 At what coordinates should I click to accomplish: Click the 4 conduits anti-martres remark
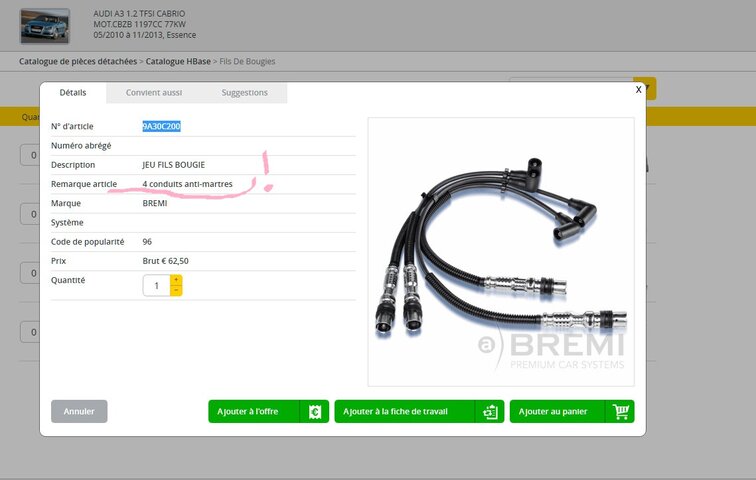188,184
